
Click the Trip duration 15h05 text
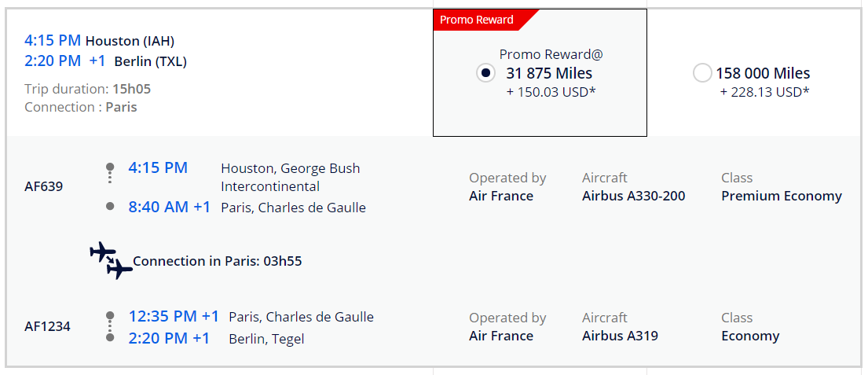[x=87, y=89]
